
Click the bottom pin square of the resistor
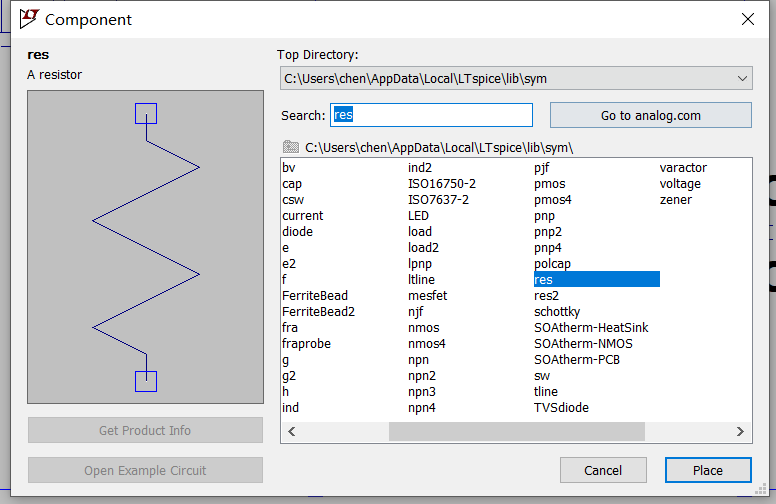click(146, 381)
